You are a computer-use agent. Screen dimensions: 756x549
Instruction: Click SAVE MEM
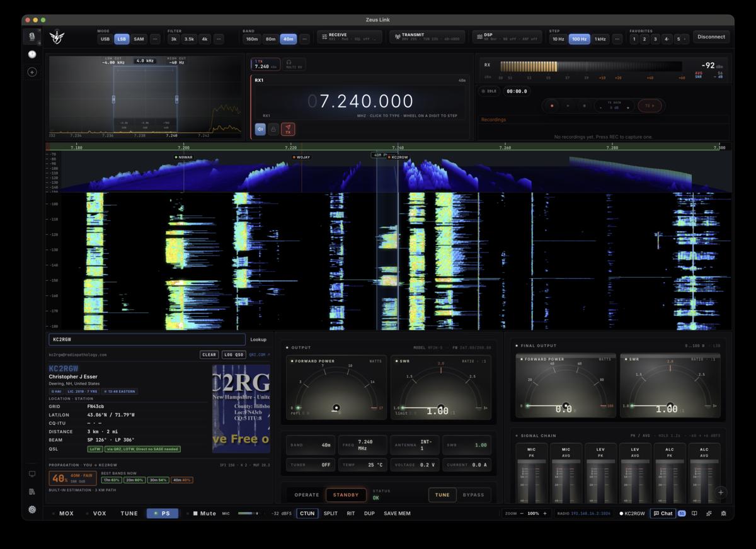tap(397, 513)
